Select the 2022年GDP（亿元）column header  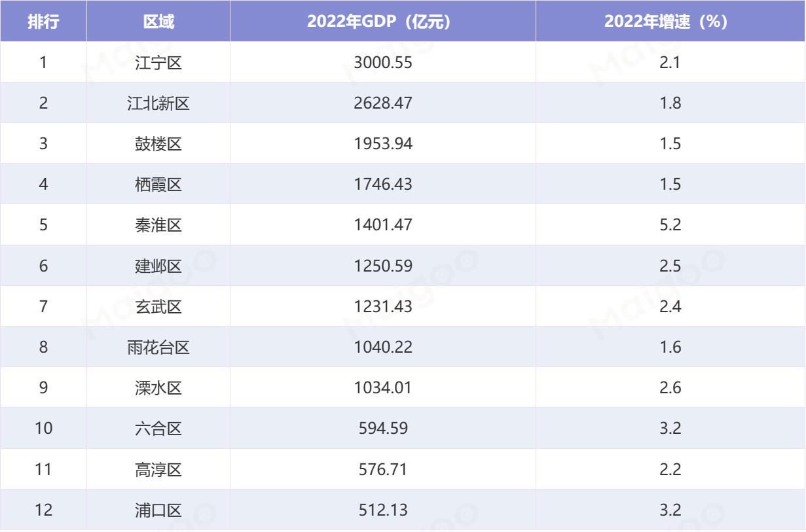pos(382,20)
